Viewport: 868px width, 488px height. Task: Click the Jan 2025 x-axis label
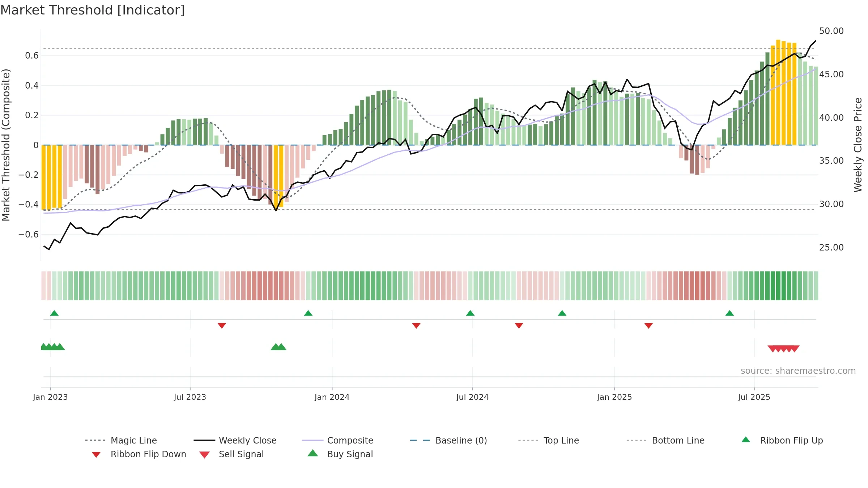[x=614, y=397]
